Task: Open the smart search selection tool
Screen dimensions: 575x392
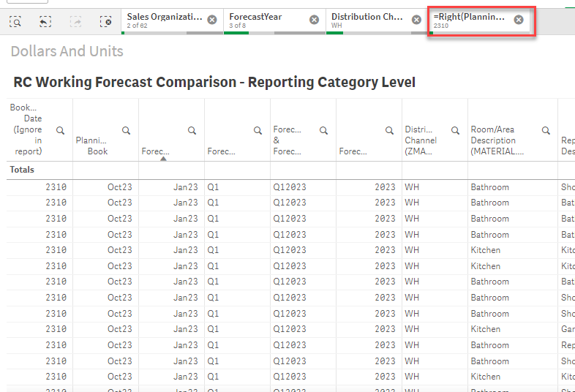Action: pyautogui.click(x=15, y=22)
